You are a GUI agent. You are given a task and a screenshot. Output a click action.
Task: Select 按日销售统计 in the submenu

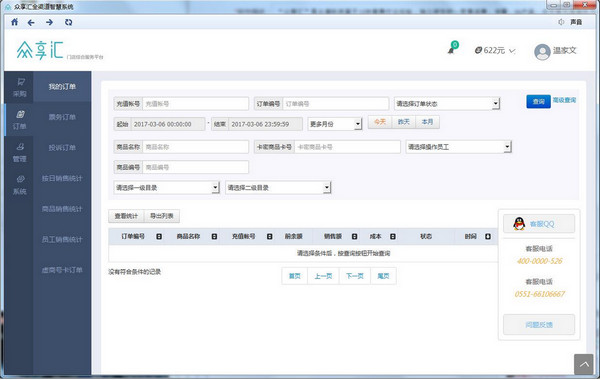[62, 178]
